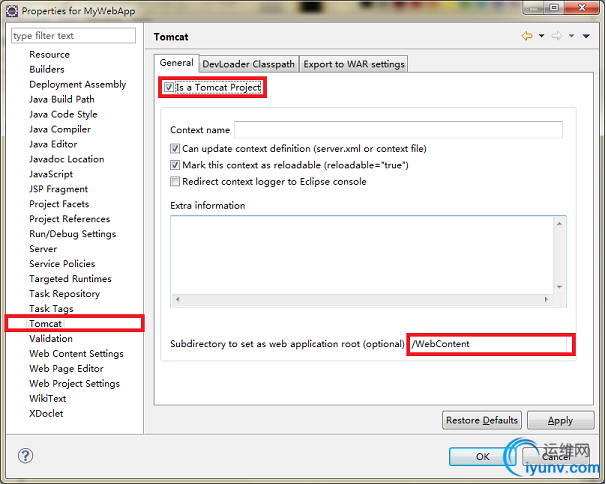Screen dimensions: 606x484
Task: Open Targeted Runtimes page
Action: pos(70,279)
